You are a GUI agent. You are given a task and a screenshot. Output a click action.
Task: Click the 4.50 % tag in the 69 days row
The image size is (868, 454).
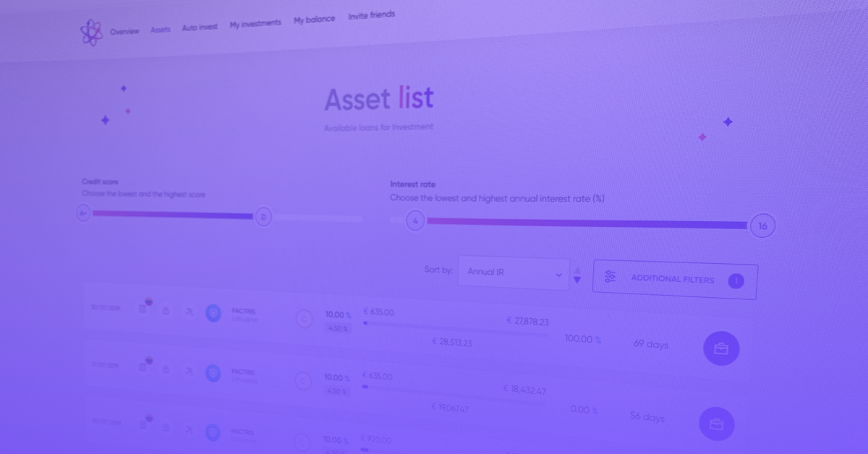click(337, 327)
